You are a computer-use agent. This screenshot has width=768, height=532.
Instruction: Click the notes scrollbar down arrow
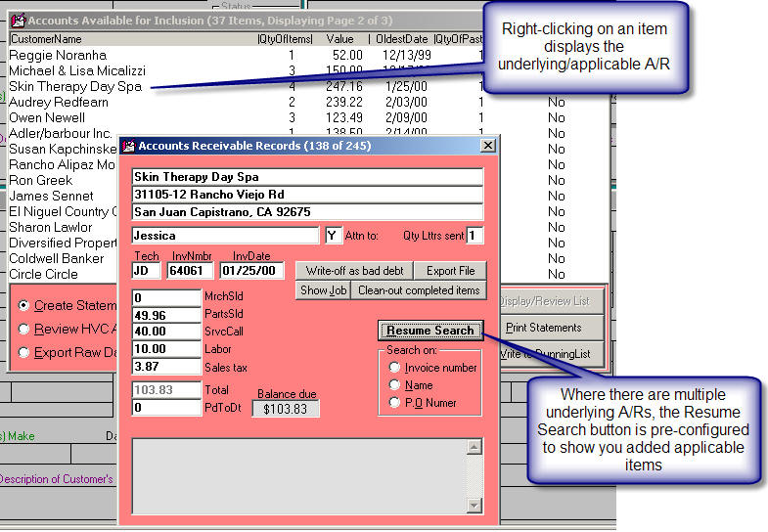(474, 505)
